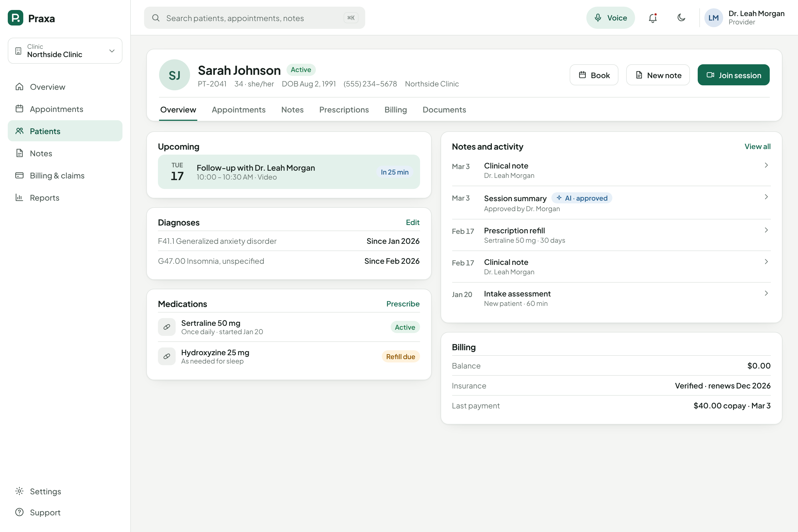Click the AI · approved badge
The width and height of the screenshot is (798, 532).
click(582, 198)
